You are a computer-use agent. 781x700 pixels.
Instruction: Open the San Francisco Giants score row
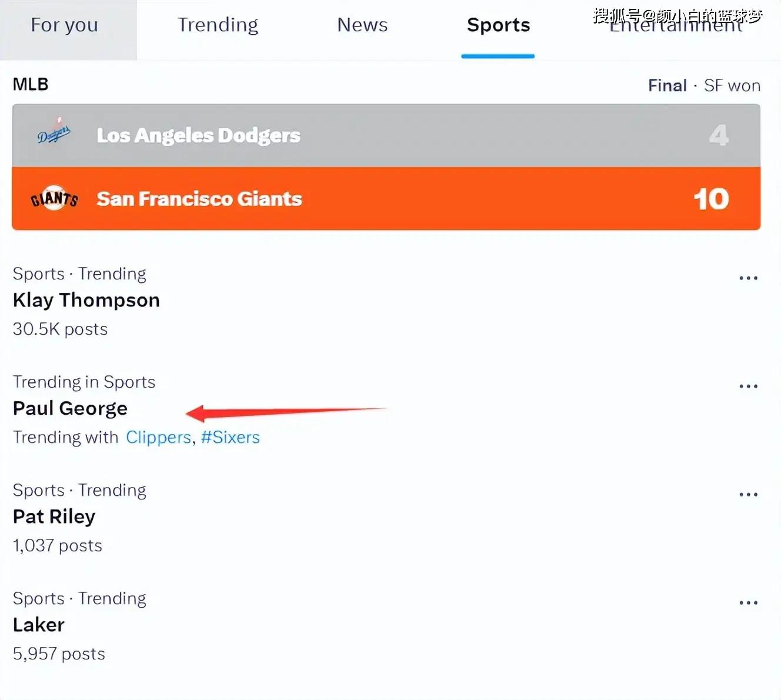tap(386, 199)
